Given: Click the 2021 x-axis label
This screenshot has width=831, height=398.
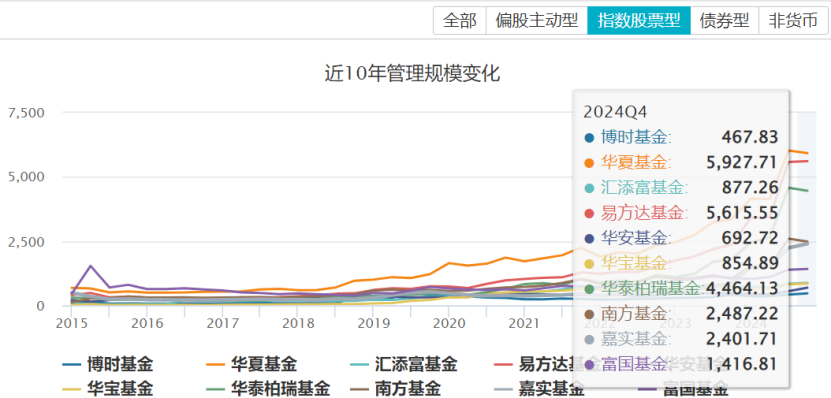Looking at the screenshot, I should coord(524,323).
